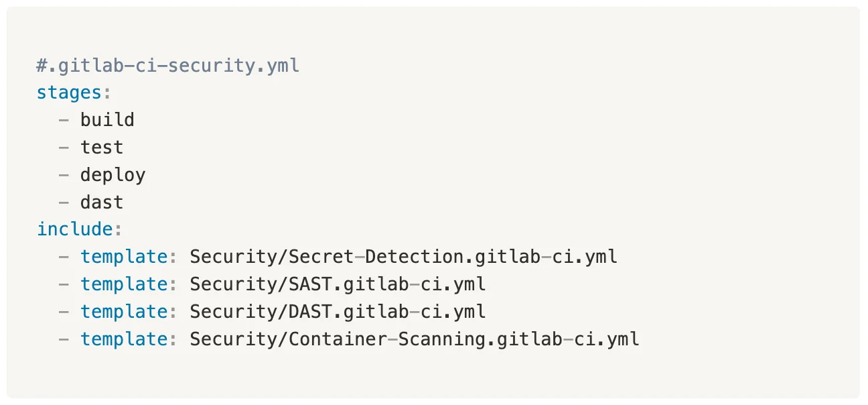
Task: Click Security/Secret-Detection.gitlab-ci.yml text
Action: (403, 257)
